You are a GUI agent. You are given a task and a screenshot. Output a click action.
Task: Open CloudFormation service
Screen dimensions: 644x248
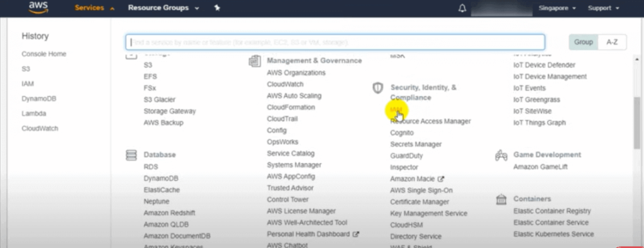(x=291, y=108)
